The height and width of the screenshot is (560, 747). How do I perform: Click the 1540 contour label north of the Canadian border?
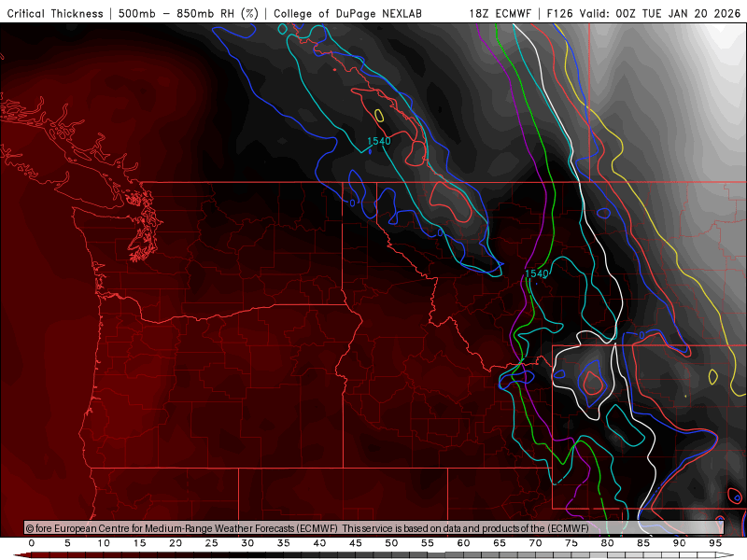click(379, 141)
